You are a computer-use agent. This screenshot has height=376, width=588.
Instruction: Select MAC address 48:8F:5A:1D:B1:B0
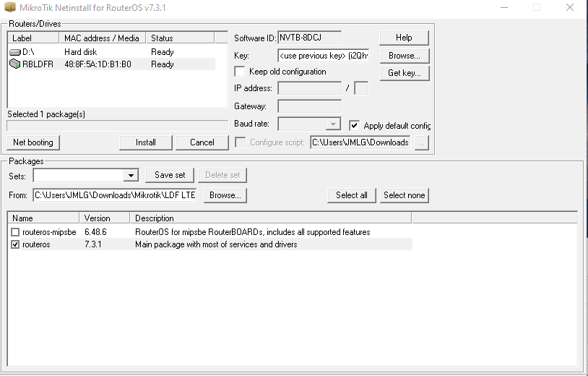point(98,64)
